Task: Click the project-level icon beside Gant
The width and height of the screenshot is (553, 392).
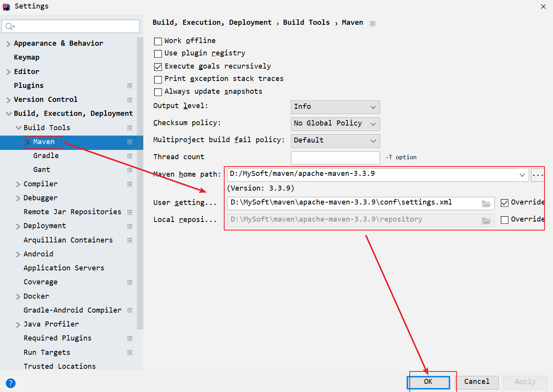Action: pyautogui.click(x=130, y=170)
